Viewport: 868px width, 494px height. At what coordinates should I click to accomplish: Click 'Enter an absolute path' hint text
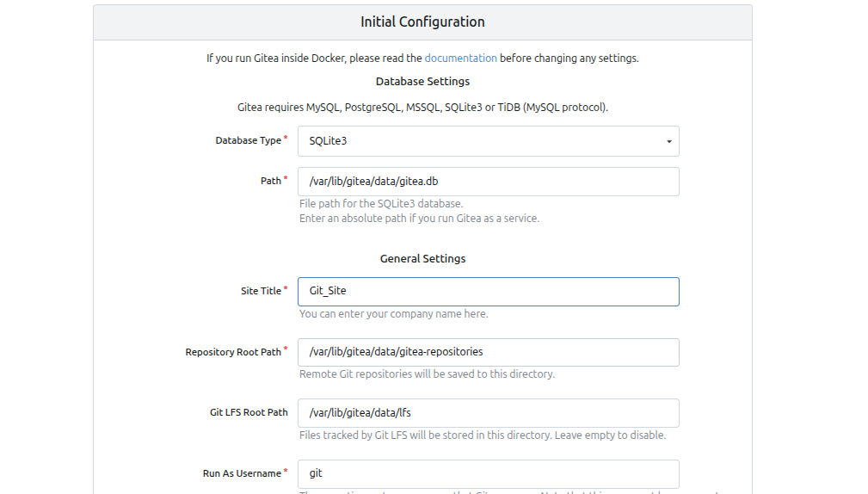(x=419, y=219)
